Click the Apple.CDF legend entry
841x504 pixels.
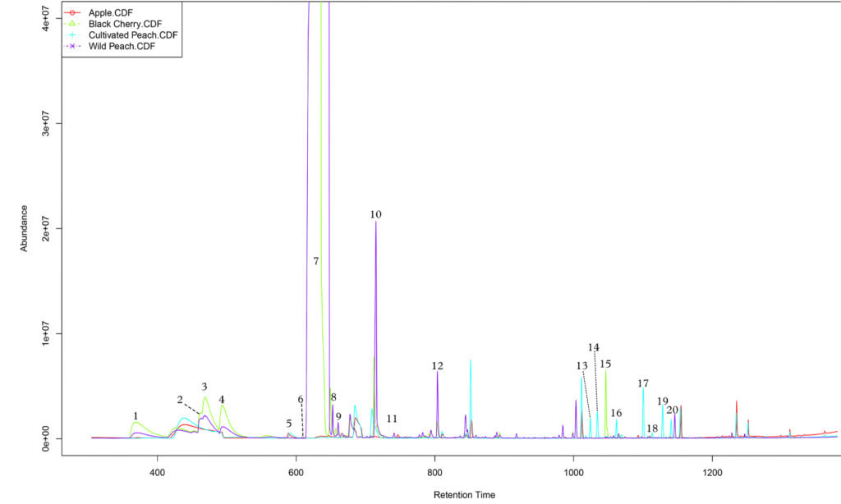tap(111, 13)
